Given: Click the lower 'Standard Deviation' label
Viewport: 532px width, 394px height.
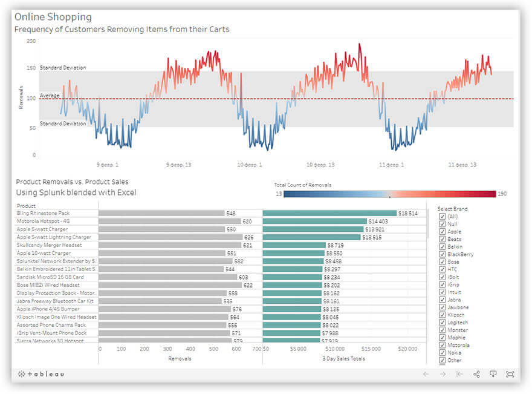Looking at the screenshot, I should [x=63, y=123].
